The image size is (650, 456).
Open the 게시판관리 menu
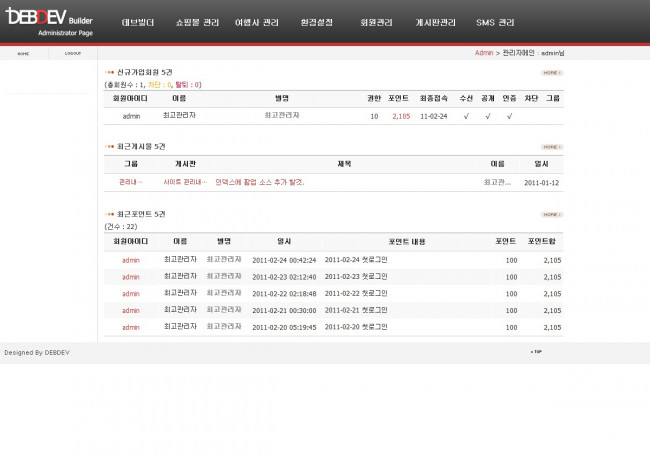click(436, 22)
